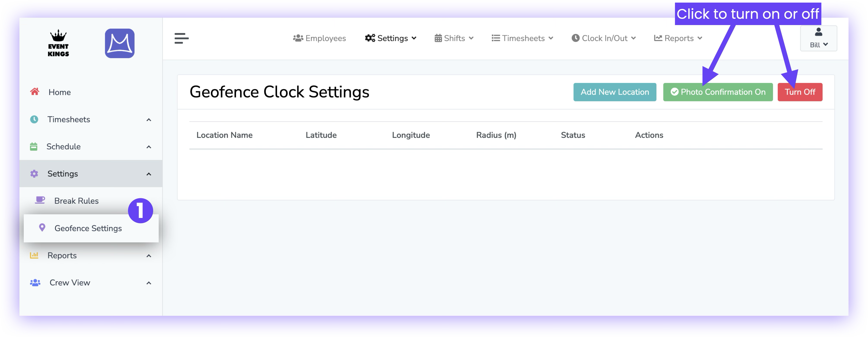Toggle the sidebar Crew View chevron
This screenshot has height=337, width=868.
coord(149,283)
